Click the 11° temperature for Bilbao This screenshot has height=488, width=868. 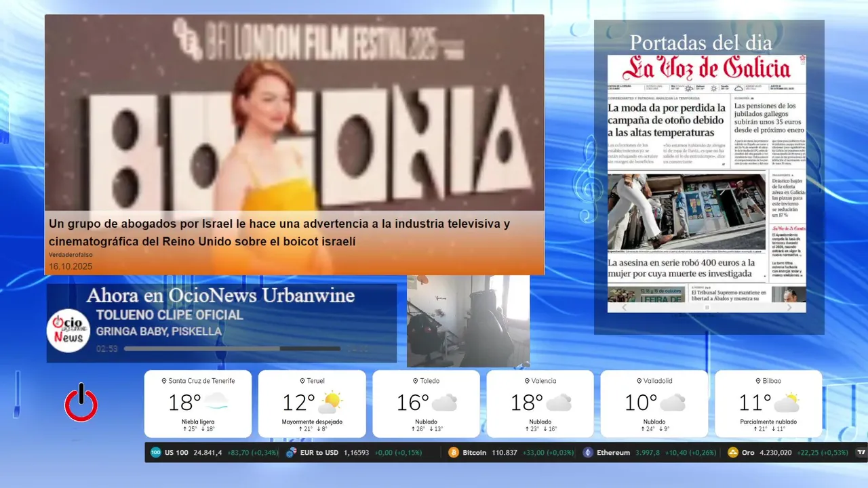(754, 403)
